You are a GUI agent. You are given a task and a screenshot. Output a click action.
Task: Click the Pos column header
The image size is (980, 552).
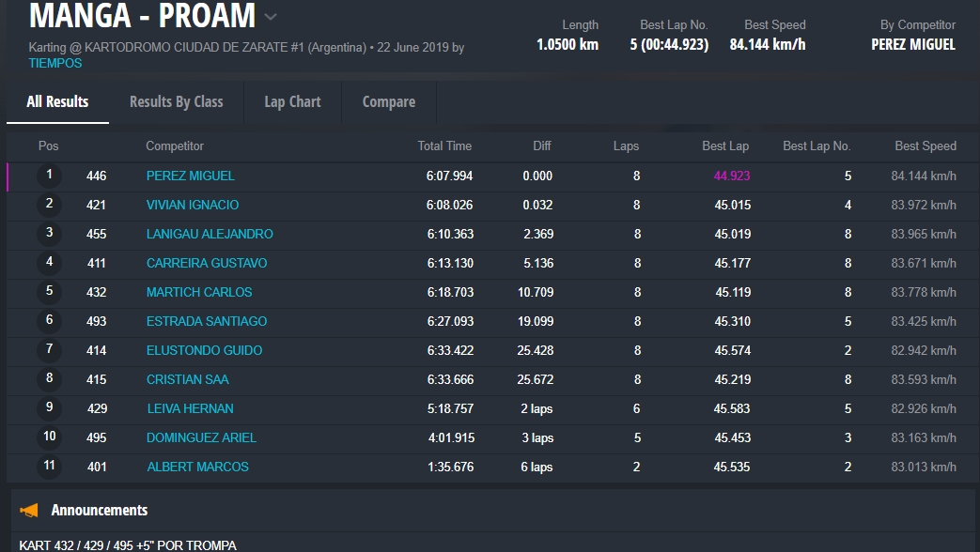click(x=48, y=146)
